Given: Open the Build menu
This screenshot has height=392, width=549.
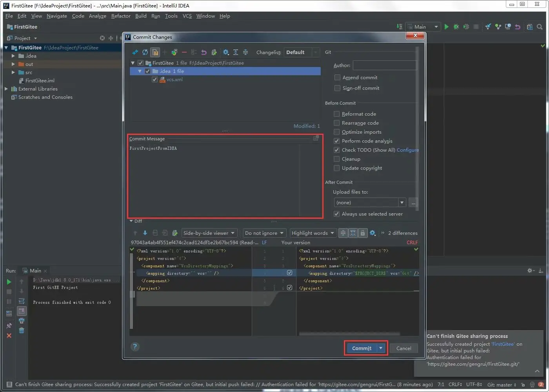Looking at the screenshot, I should (x=141, y=16).
